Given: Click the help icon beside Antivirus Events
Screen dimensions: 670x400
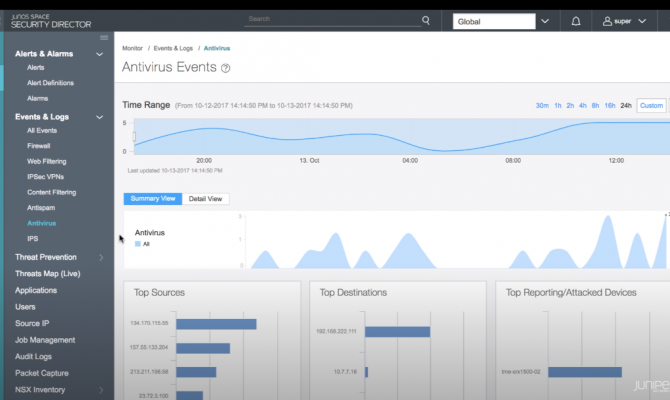Looking at the screenshot, I should tap(225, 69).
